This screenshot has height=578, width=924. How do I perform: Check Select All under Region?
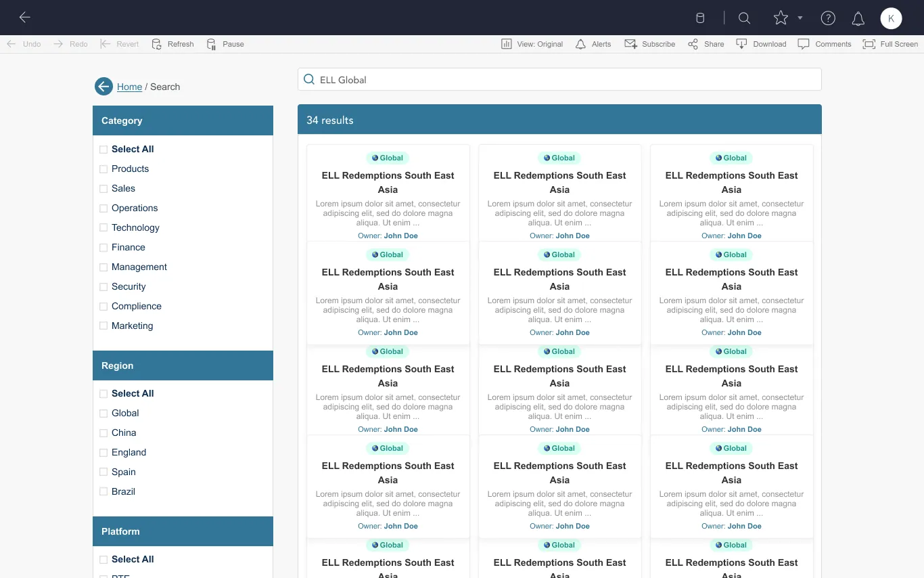(103, 393)
